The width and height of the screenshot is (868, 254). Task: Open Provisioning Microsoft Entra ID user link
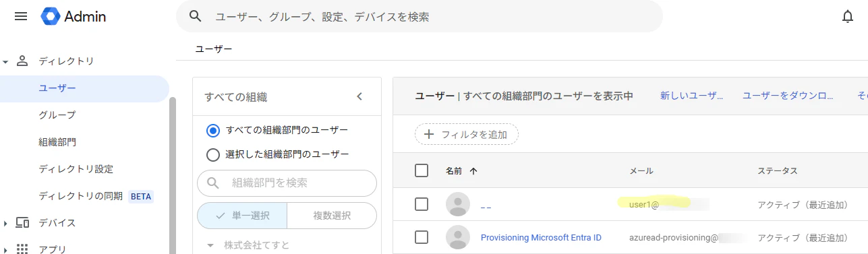click(x=541, y=237)
